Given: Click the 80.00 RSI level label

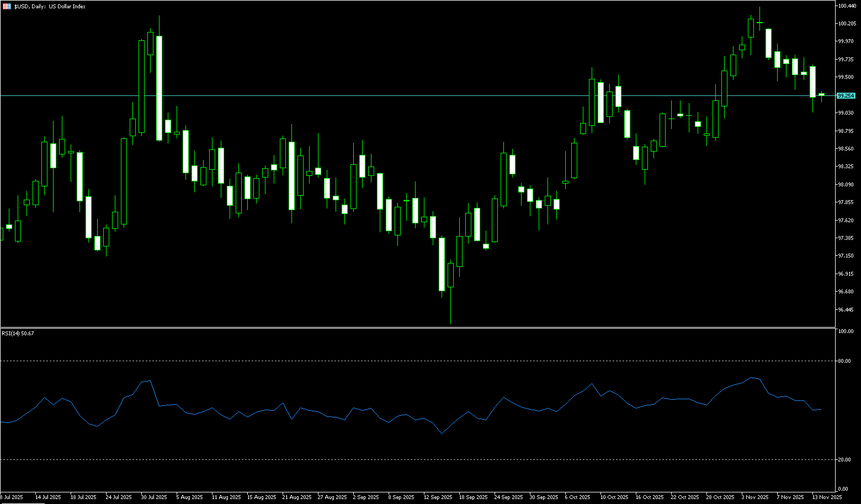Looking at the screenshot, I should 844,361.
